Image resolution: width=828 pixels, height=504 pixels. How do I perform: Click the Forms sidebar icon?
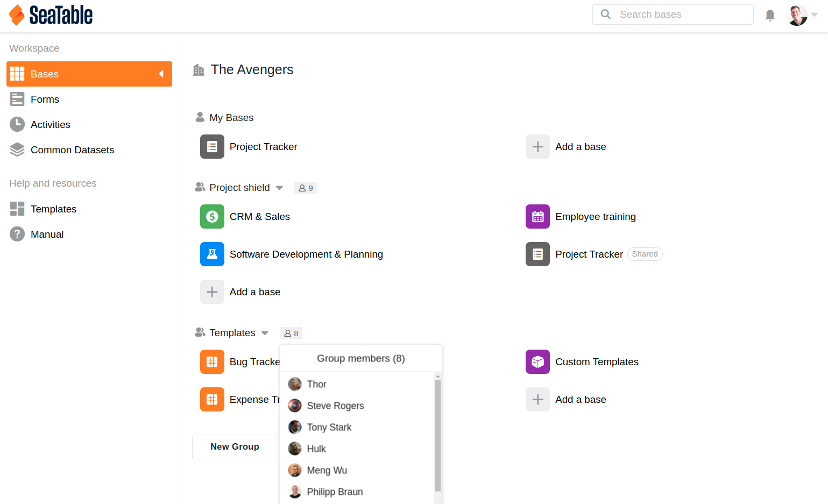17,99
